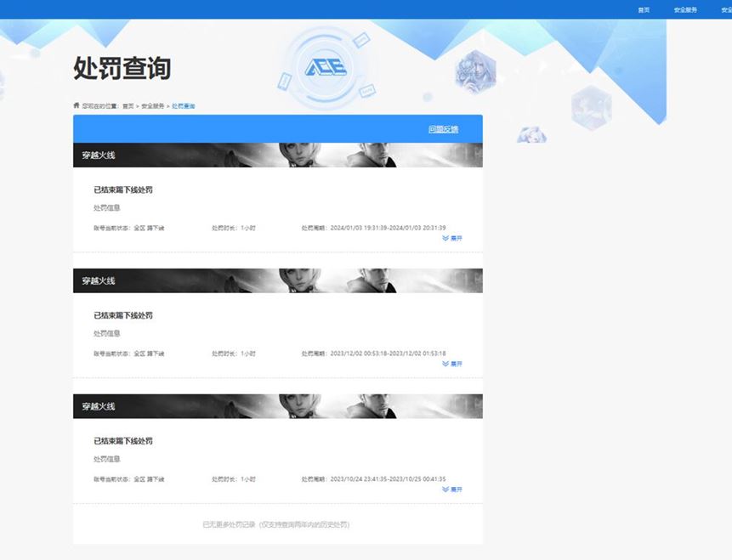Click 处罚信息 label in the 2023/12/02 record
This screenshot has height=560, width=732.
[x=107, y=333]
